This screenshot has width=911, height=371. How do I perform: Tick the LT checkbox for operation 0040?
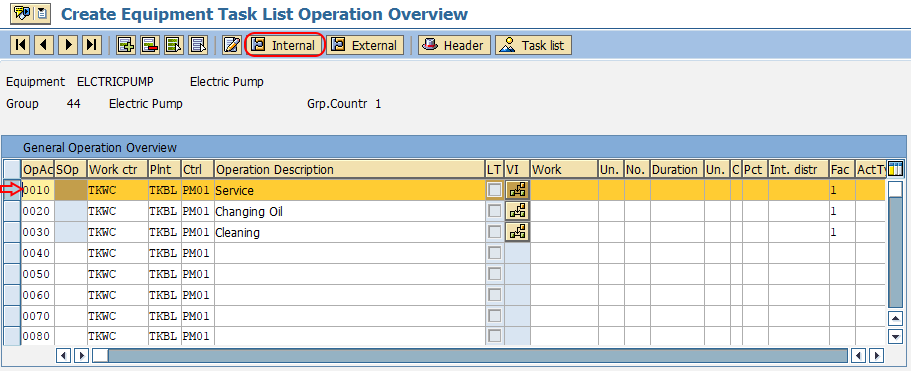coord(494,253)
